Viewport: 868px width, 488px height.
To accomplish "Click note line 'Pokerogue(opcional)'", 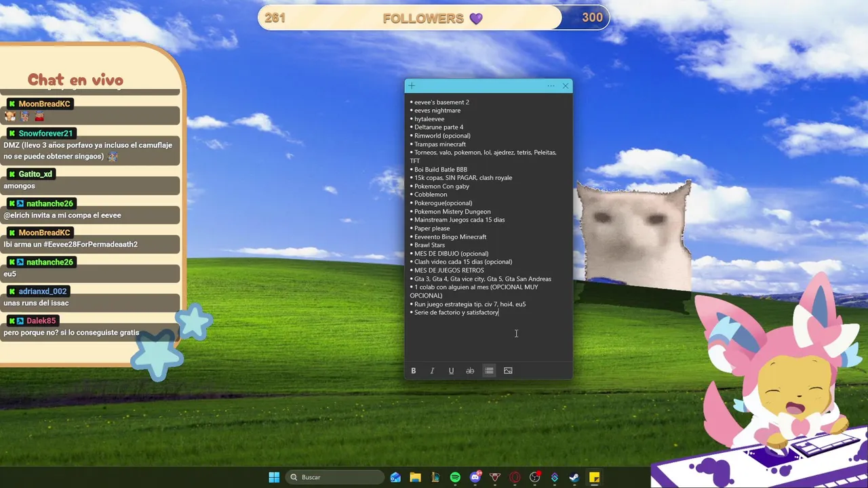I will [x=443, y=203].
